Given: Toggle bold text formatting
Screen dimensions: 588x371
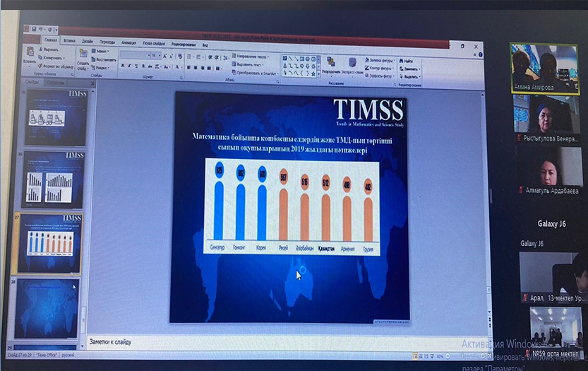Looking at the screenshot, I should pos(122,66).
